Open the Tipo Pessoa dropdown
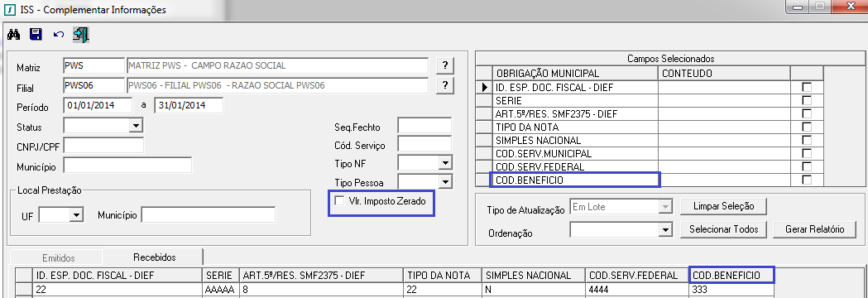 446,181
